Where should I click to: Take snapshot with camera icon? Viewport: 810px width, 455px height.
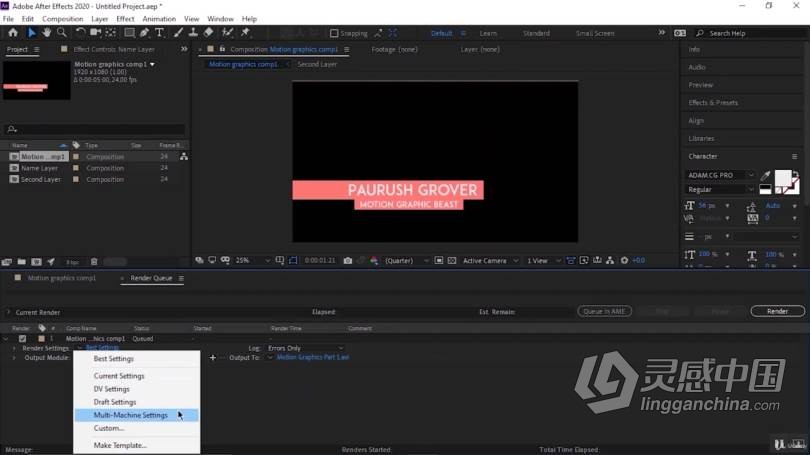point(348,261)
